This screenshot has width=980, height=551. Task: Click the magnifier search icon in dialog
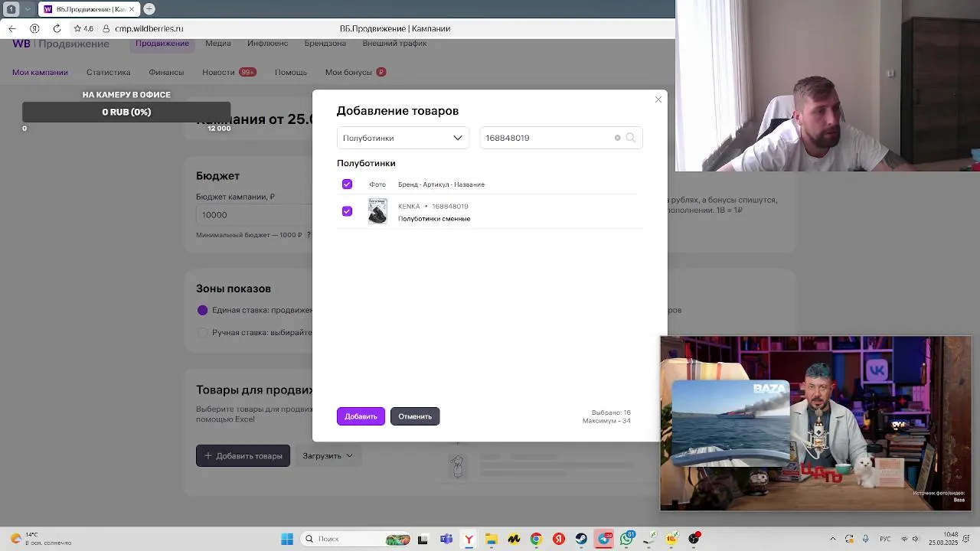631,138
